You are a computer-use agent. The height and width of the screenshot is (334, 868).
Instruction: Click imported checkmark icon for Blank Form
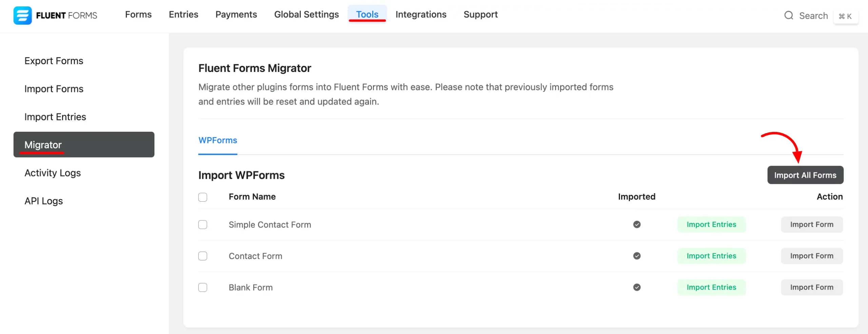pos(637,287)
